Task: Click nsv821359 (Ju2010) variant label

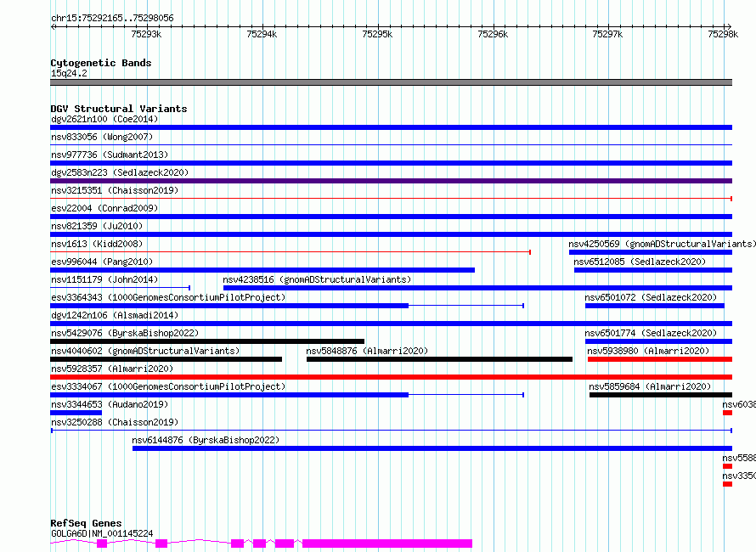Action: [x=97, y=226]
